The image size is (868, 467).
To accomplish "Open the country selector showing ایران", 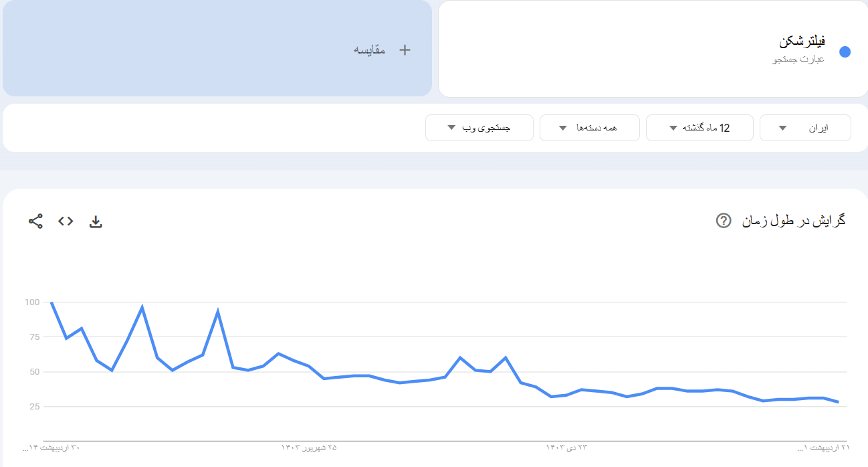I will click(804, 127).
